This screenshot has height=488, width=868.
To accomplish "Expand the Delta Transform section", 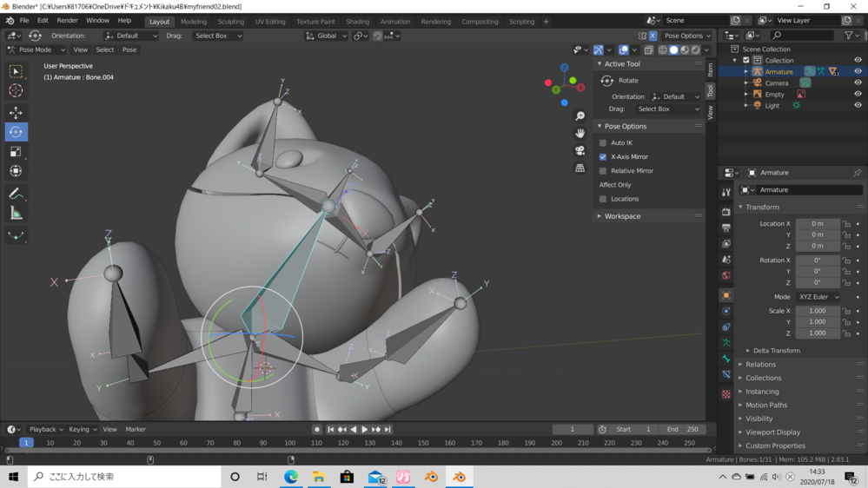I will (776, 351).
